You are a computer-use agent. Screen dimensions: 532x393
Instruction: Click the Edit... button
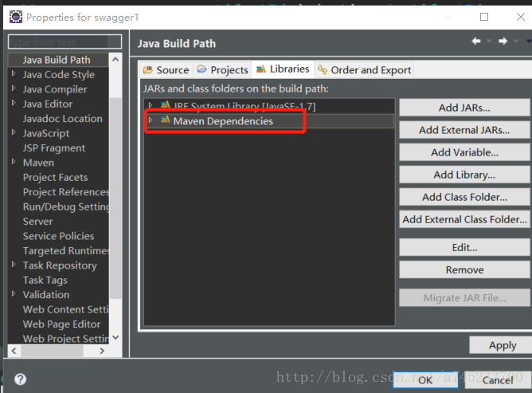pos(464,247)
